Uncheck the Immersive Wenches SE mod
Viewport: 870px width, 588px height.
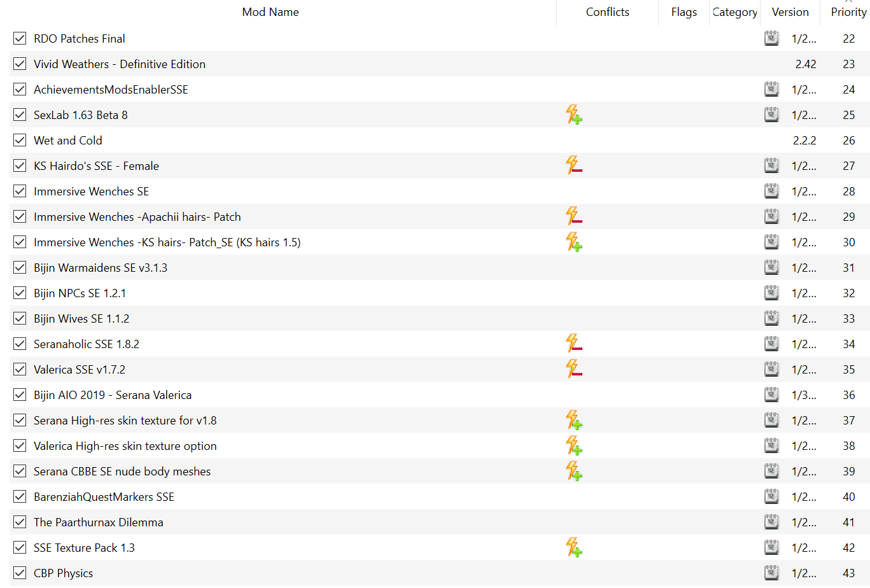click(20, 191)
